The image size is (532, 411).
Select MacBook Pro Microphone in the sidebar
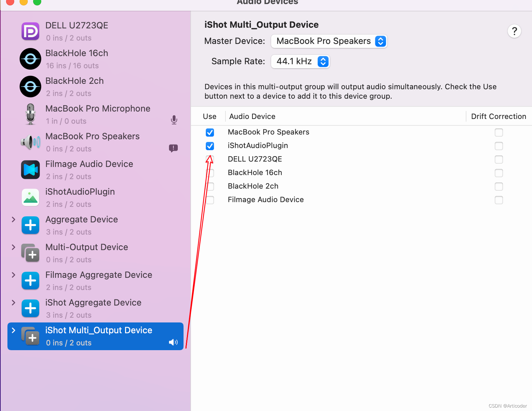[x=95, y=115]
